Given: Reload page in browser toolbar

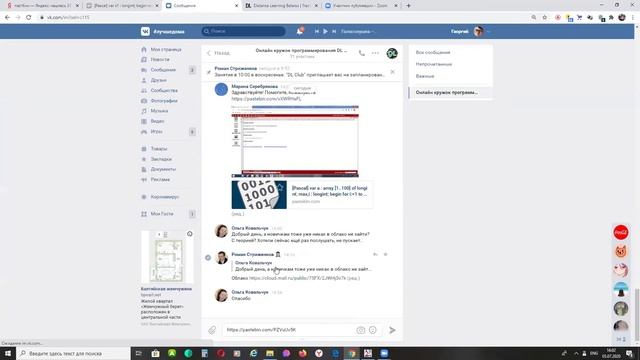Looking at the screenshot, I should click(x=29, y=18).
